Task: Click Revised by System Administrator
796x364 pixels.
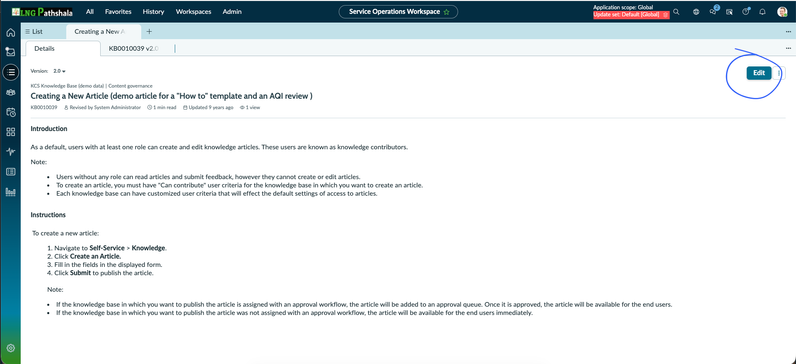Action: coord(103,108)
